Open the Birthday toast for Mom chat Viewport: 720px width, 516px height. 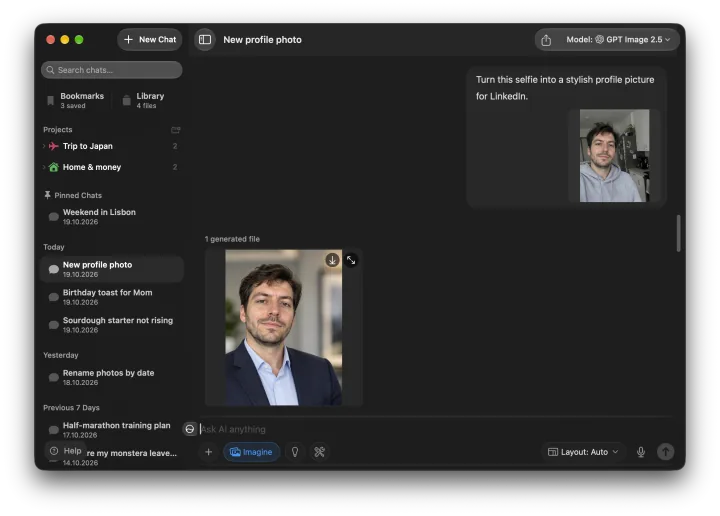pyautogui.click(x=112, y=297)
